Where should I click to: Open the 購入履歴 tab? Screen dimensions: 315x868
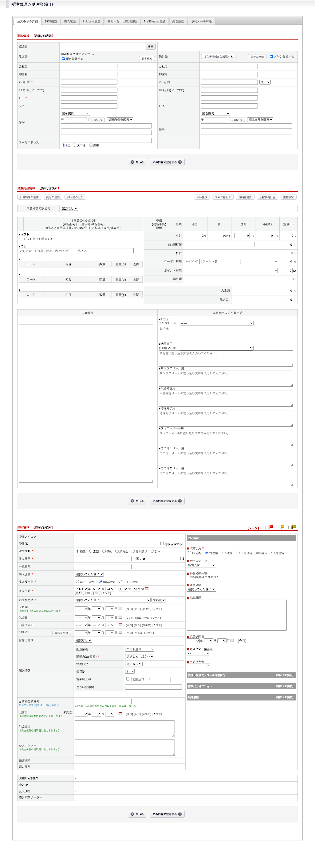tap(70, 22)
